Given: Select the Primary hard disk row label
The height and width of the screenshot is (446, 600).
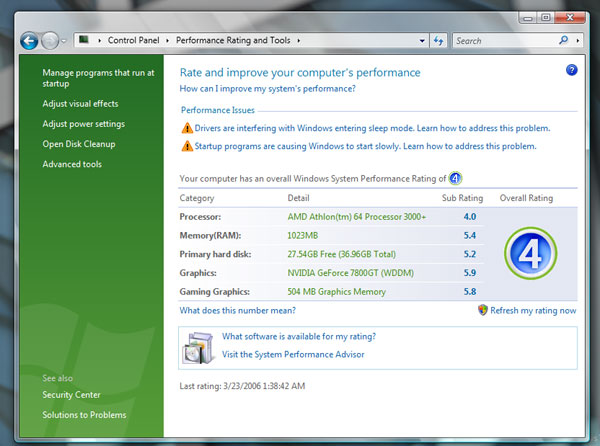Looking at the screenshot, I should [x=215, y=254].
